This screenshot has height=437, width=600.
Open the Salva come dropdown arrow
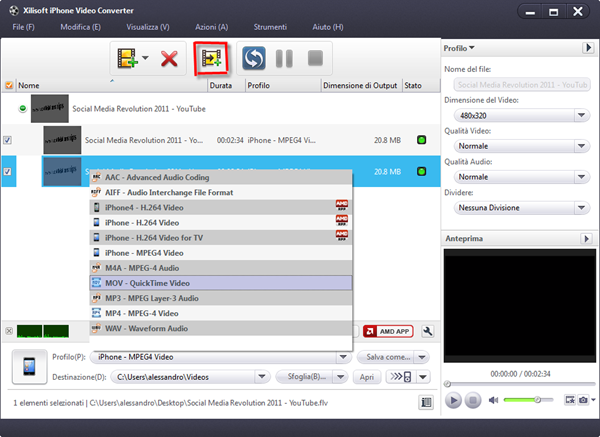[x=422, y=357]
